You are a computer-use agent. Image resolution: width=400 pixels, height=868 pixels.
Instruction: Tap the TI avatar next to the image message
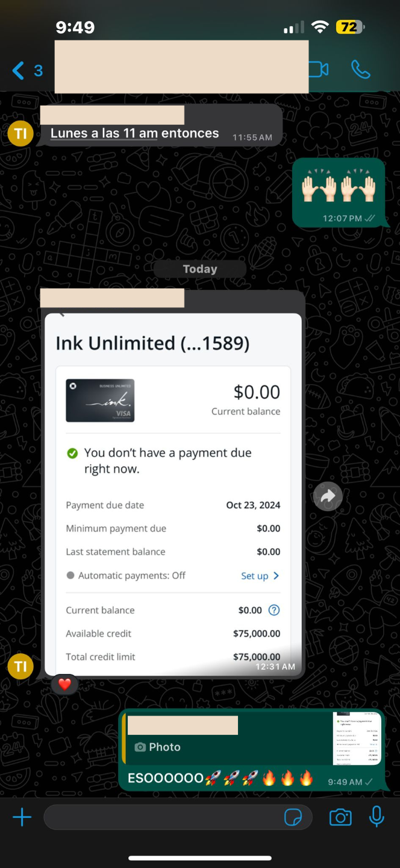pos(20,667)
